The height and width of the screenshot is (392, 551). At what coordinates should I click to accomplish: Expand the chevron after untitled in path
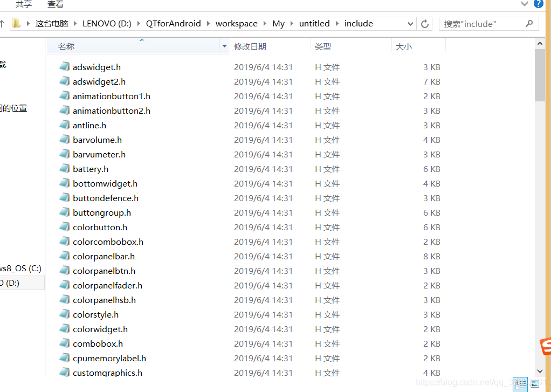coord(337,24)
